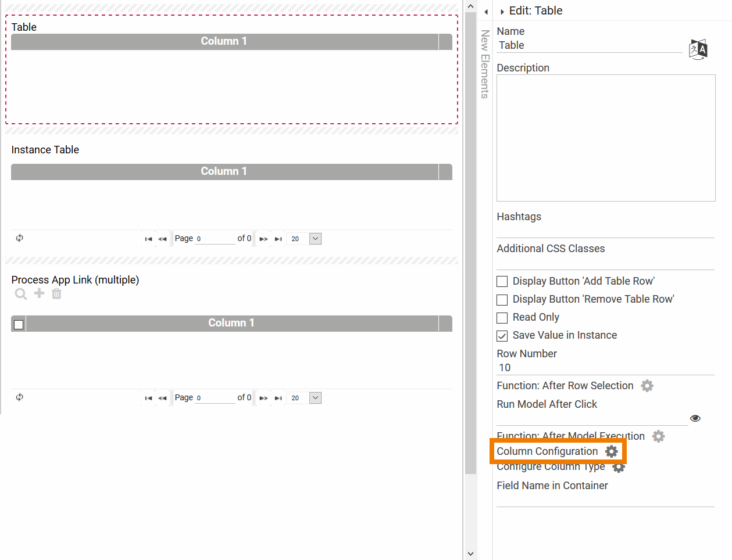Go to first page of Process App Link table
The image size is (732, 560).
148,398
